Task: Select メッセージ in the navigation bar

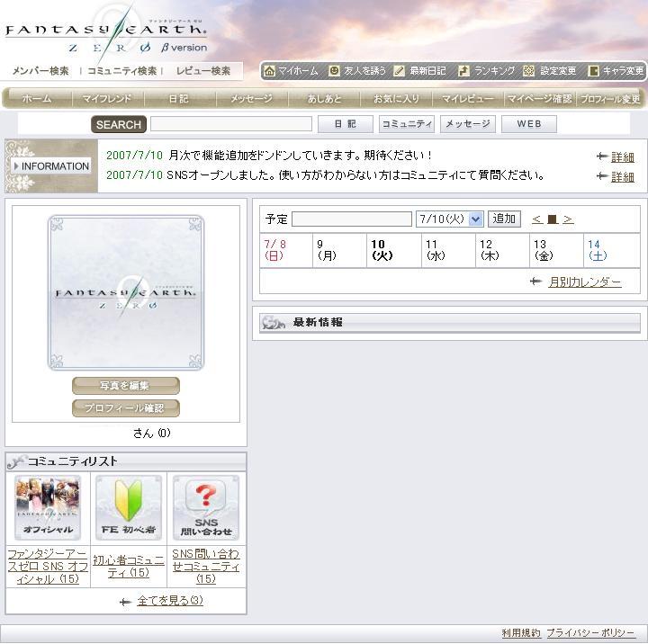Action: click(x=251, y=99)
